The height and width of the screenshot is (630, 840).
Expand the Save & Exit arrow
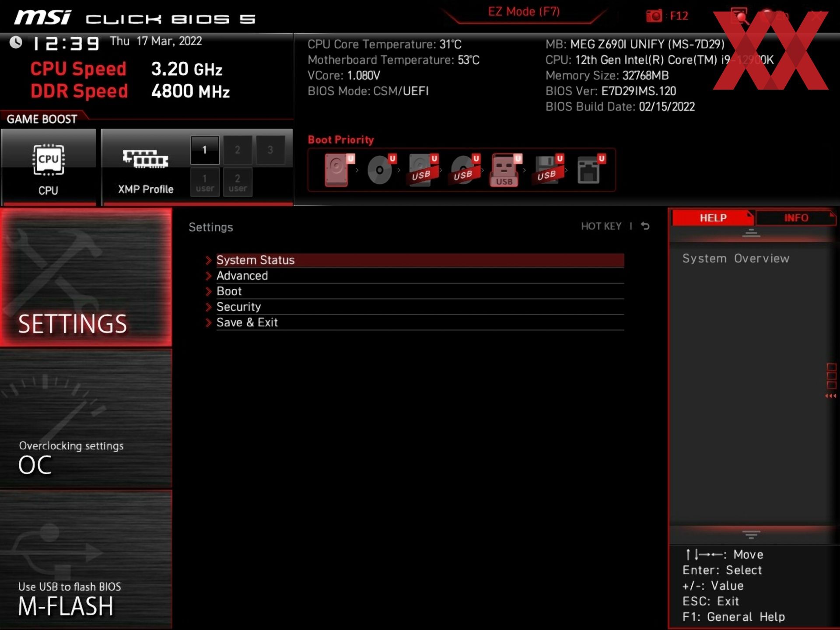click(209, 323)
